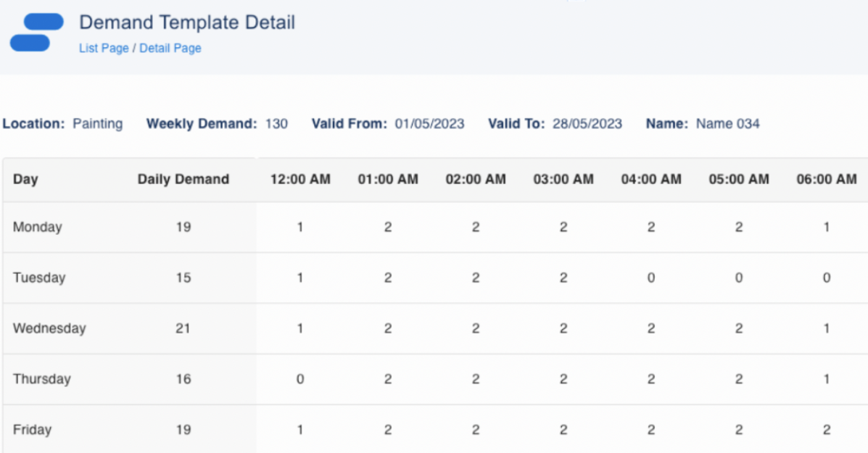
Task: Click the Detail Page breadcrumb link
Action: 170,49
